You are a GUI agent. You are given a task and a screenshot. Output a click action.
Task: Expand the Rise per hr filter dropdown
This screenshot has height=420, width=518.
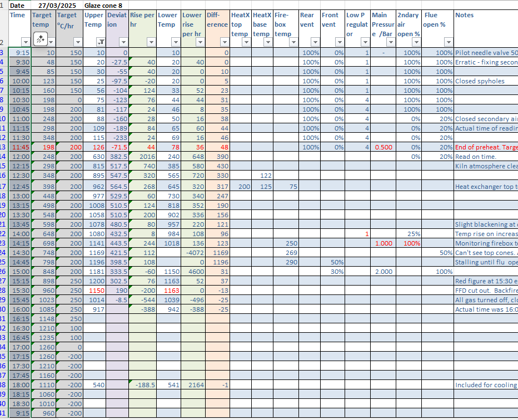150,42
